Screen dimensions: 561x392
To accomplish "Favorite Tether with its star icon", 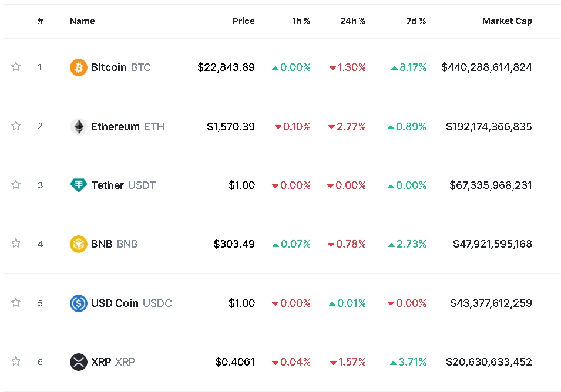I will [16, 185].
